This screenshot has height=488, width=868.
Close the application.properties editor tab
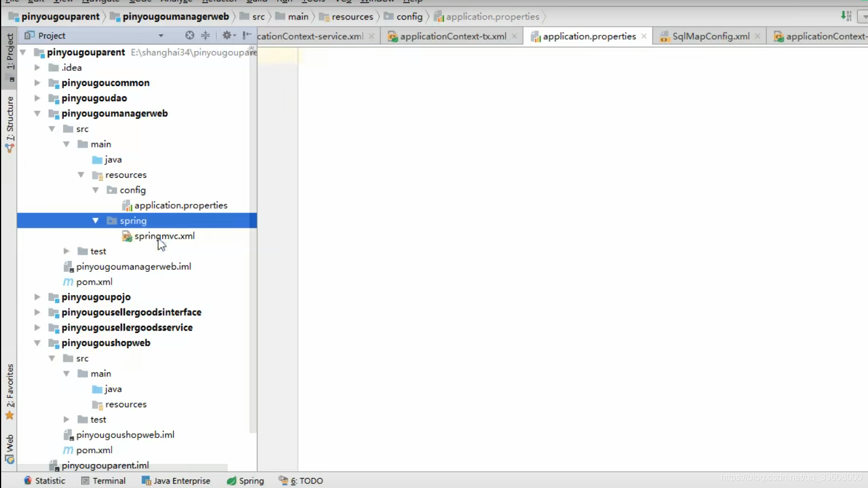point(644,36)
